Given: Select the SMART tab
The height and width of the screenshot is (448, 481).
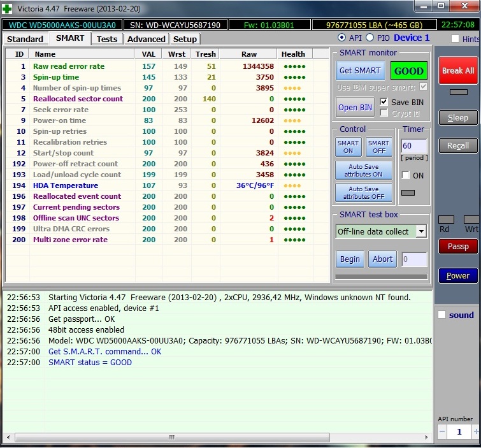Looking at the screenshot, I should [x=70, y=38].
